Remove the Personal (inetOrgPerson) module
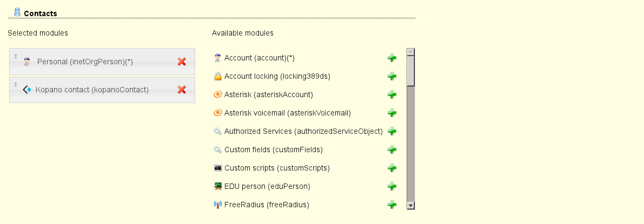 (182, 62)
